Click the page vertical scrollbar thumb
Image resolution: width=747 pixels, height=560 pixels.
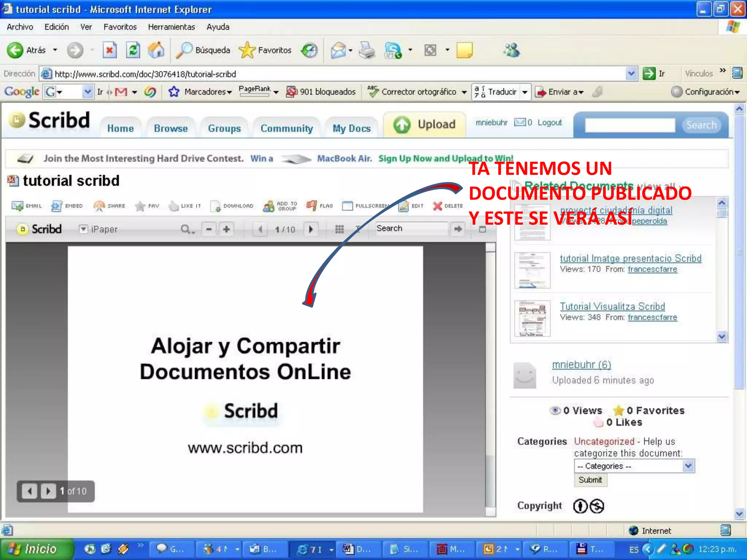(x=739, y=252)
